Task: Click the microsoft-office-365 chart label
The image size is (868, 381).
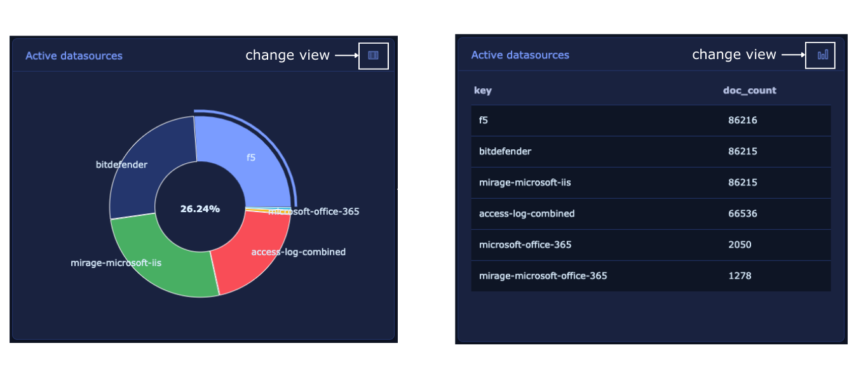Action: 314,211
